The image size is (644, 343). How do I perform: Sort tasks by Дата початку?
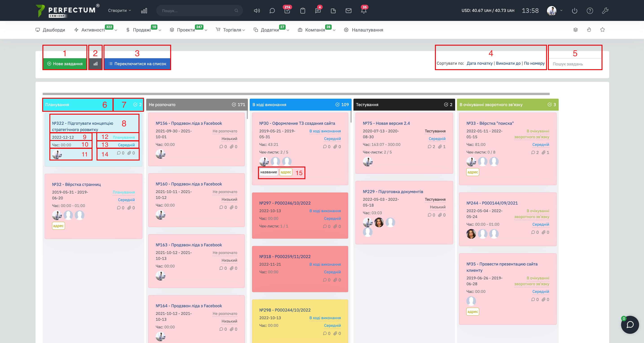[479, 63]
